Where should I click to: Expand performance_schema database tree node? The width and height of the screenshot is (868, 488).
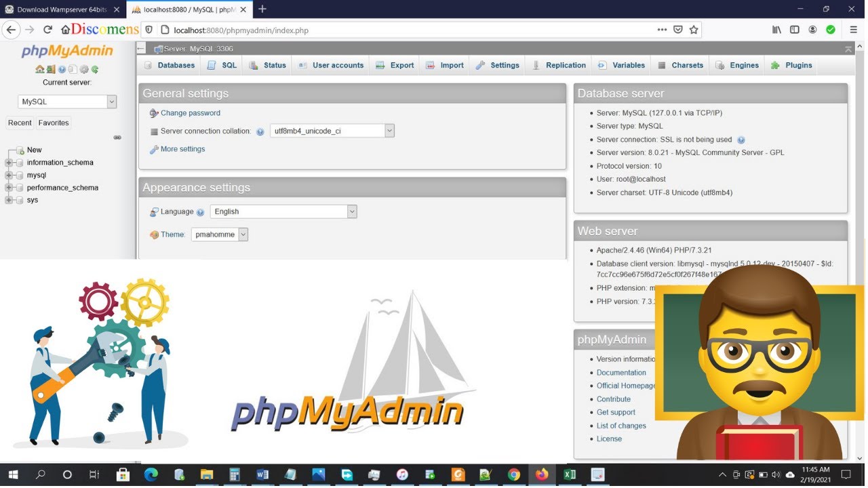tap(9, 188)
